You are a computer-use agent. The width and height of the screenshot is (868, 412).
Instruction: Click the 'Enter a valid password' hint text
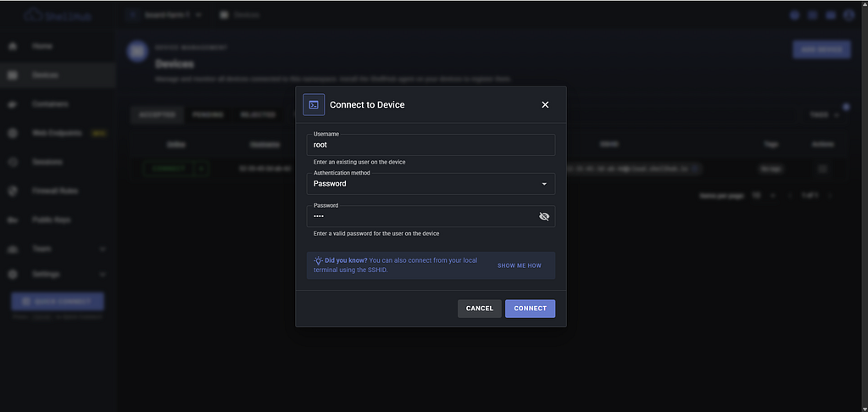[x=376, y=234]
